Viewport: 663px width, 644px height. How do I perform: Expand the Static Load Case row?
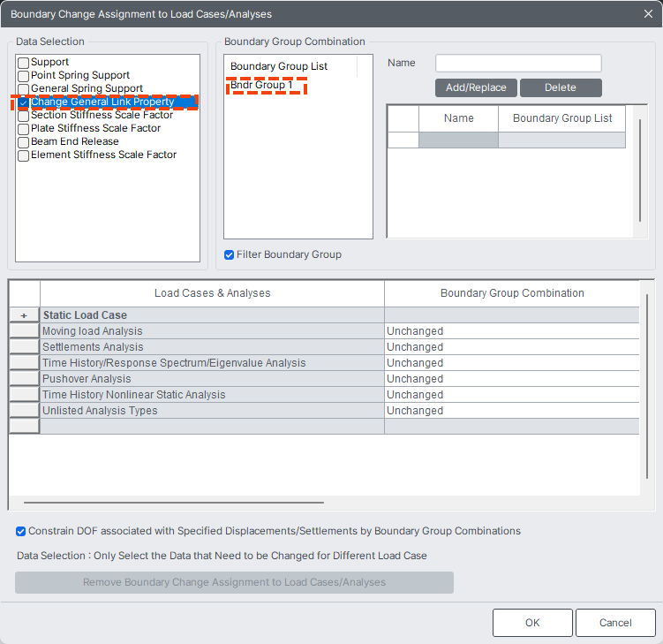tap(24, 315)
